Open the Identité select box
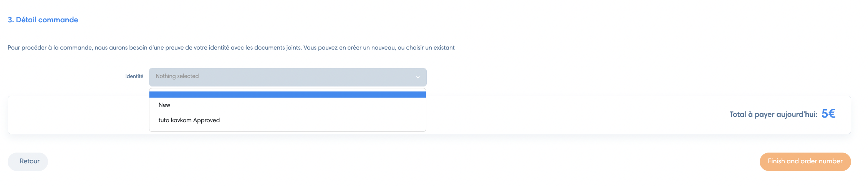The height and width of the screenshot is (186, 868). click(288, 77)
